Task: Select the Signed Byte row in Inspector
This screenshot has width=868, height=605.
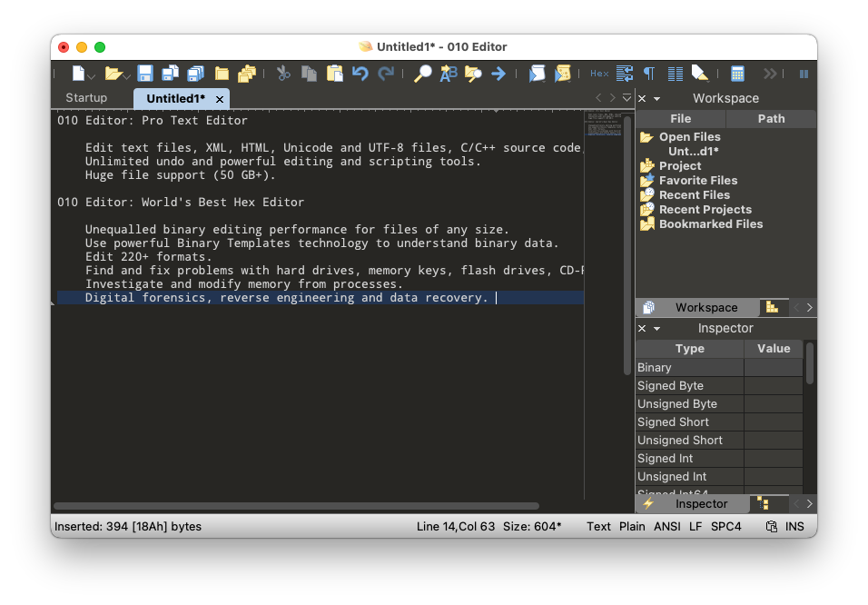Action: tap(719, 385)
